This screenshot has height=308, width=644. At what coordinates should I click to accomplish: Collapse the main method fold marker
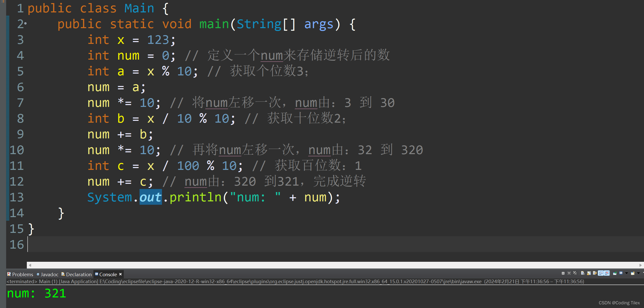pyautogui.click(x=26, y=23)
